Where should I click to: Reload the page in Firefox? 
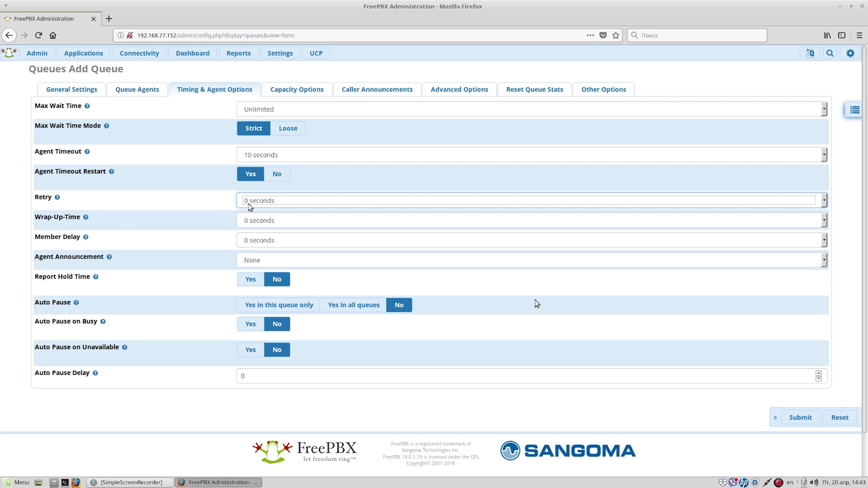[39, 35]
